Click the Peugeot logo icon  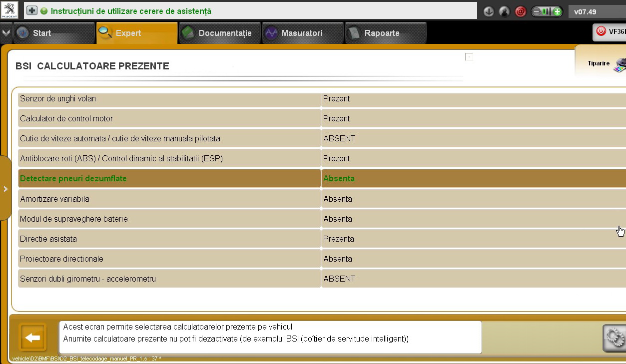(9, 10)
